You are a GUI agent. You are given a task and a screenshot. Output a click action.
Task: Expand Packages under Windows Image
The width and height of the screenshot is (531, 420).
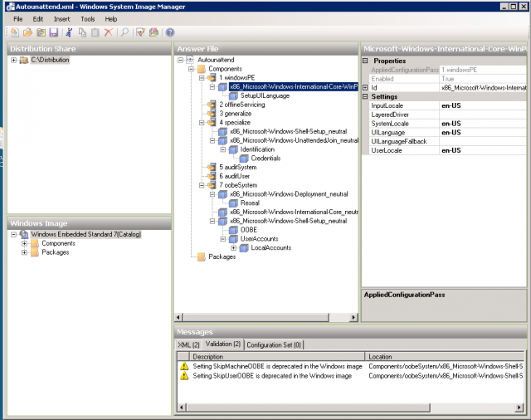24,252
